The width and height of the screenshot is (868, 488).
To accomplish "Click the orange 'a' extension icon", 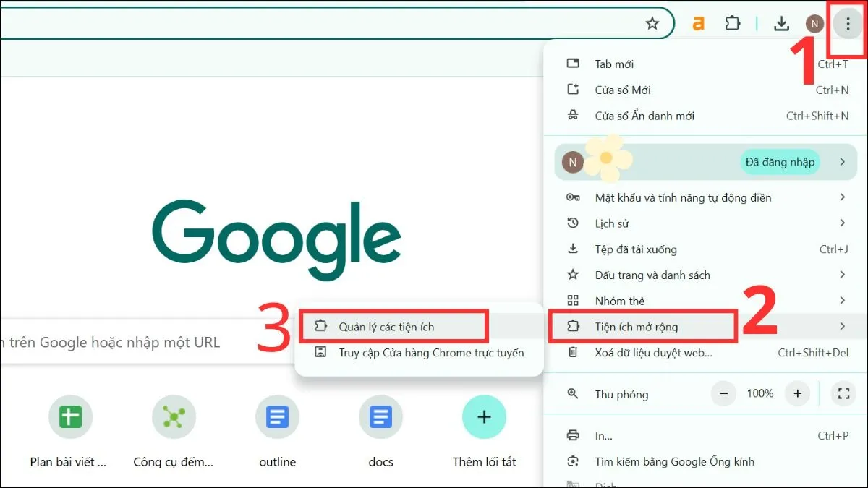I will pyautogui.click(x=698, y=24).
